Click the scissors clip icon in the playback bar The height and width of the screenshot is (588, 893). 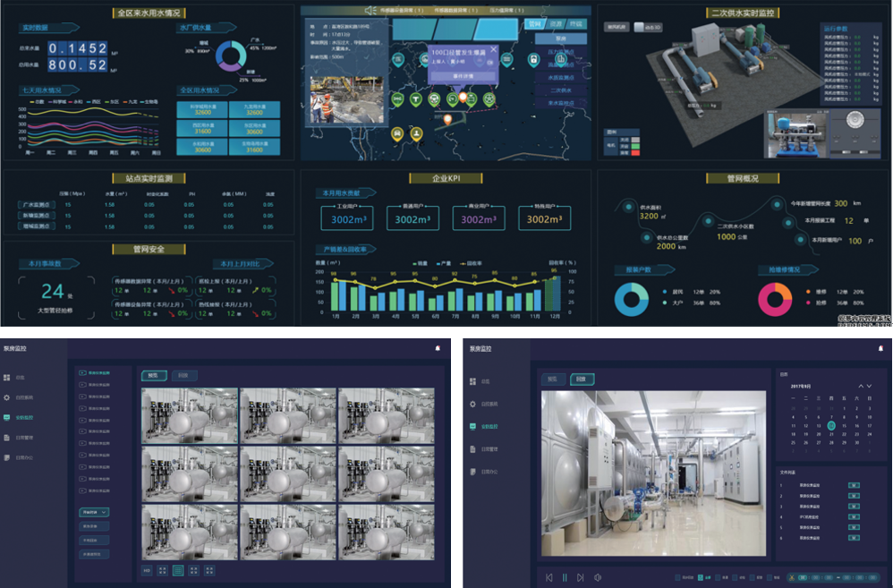click(791, 578)
